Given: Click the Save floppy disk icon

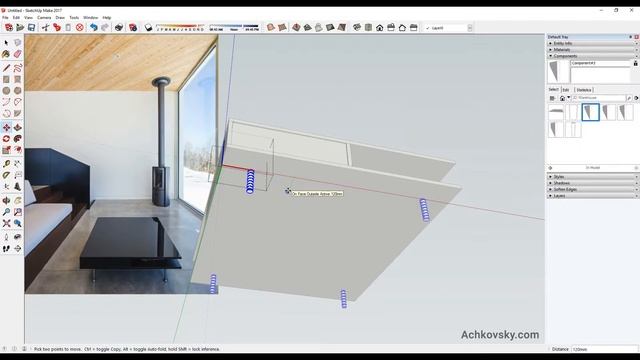Looking at the screenshot, I should pyautogui.click(x=31, y=28).
